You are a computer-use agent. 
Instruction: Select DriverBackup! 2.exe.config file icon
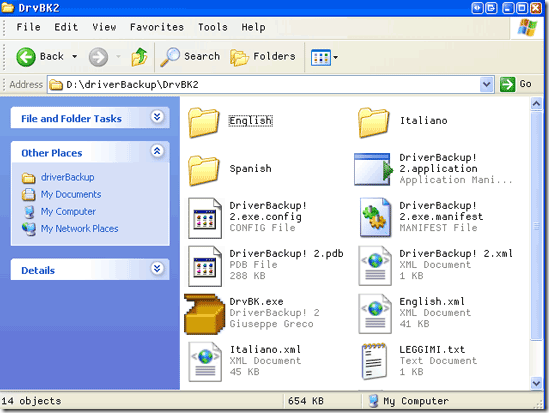pyautogui.click(x=205, y=218)
